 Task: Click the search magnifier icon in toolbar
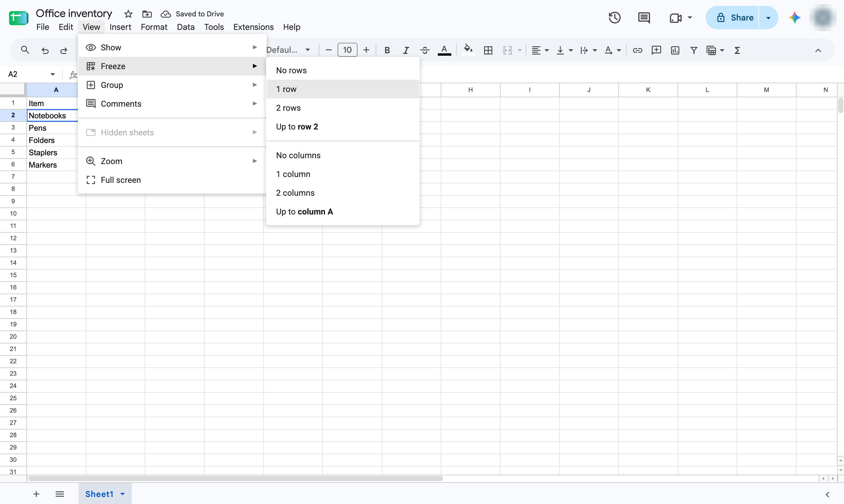25,50
